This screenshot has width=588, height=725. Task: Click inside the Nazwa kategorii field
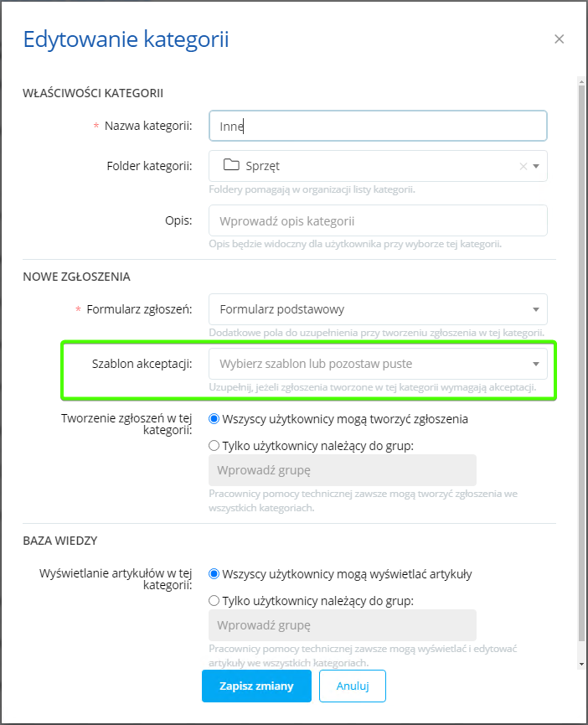click(377, 125)
